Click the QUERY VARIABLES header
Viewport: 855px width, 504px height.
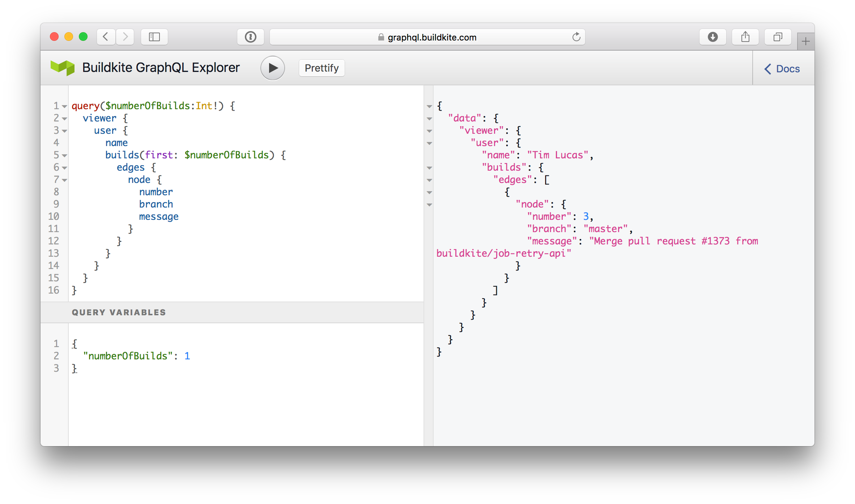(232, 312)
